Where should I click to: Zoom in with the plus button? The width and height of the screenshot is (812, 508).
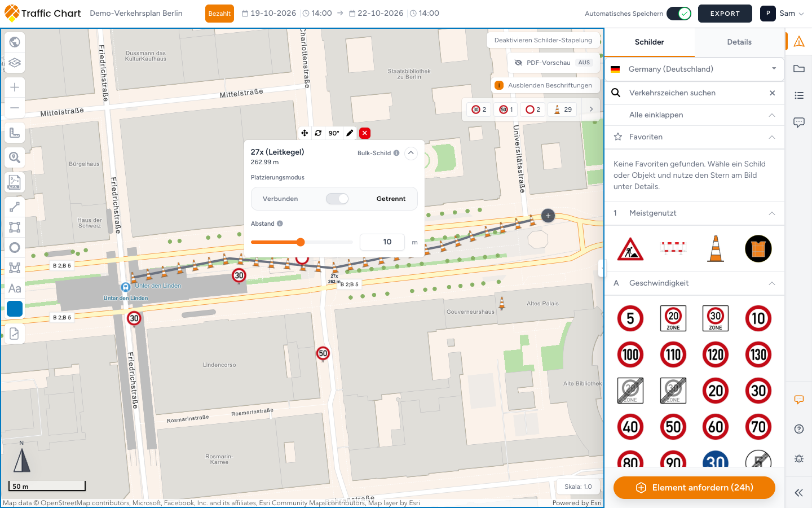(x=15, y=87)
